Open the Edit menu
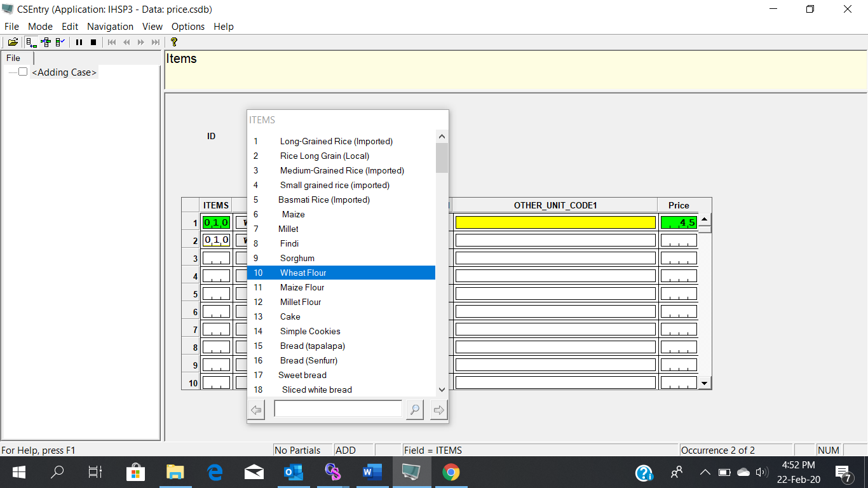The height and width of the screenshot is (488, 868). click(70, 26)
